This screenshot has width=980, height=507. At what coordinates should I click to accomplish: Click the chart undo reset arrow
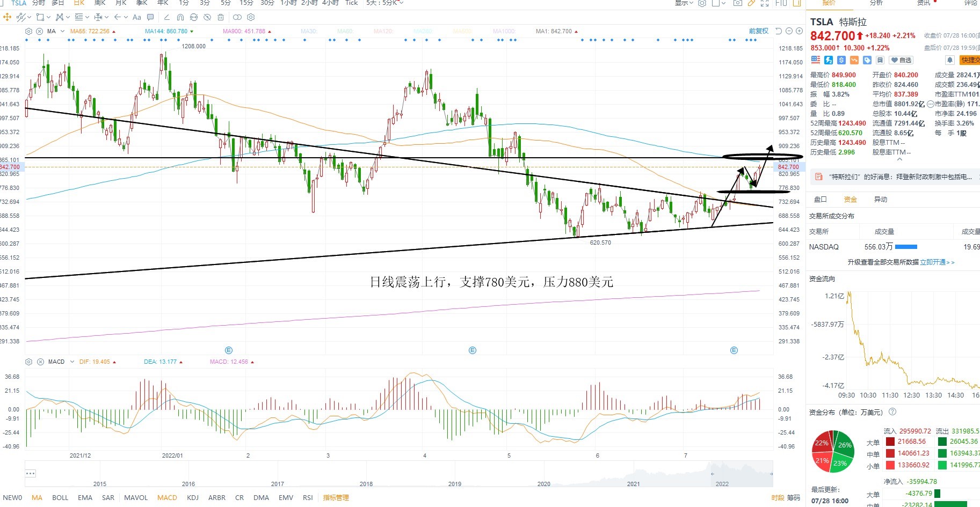(x=779, y=31)
